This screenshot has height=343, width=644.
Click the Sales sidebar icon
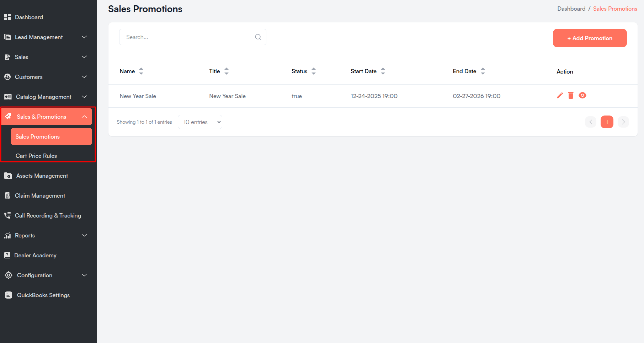(7, 57)
